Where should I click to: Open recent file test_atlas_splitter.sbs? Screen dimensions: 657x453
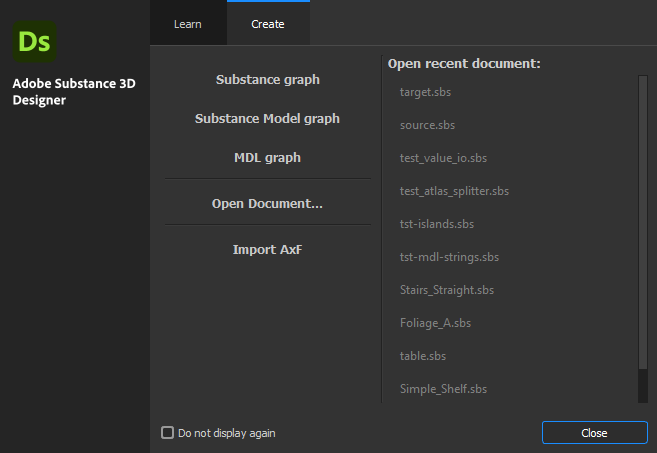(454, 191)
